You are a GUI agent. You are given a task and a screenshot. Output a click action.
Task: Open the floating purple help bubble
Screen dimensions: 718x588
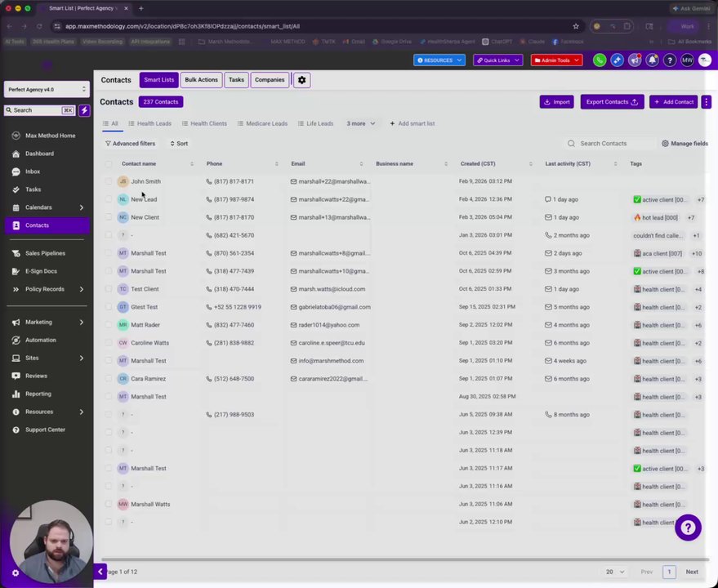click(x=688, y=528)
